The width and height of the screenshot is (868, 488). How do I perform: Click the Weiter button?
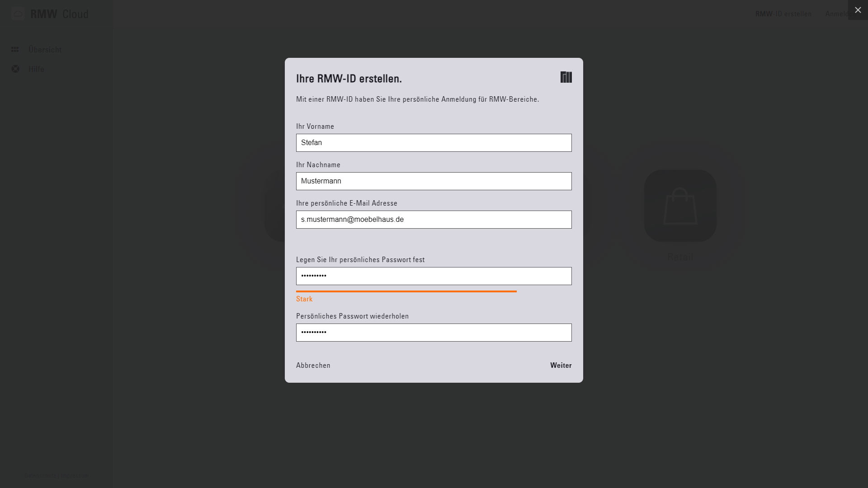(561, 365)
